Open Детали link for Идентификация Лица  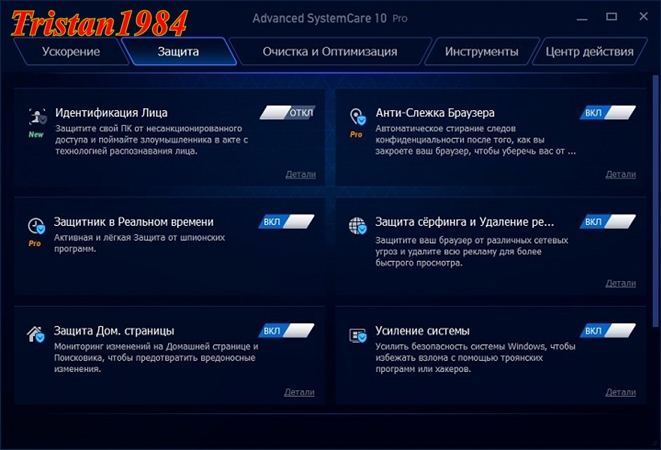click(299, 174)
